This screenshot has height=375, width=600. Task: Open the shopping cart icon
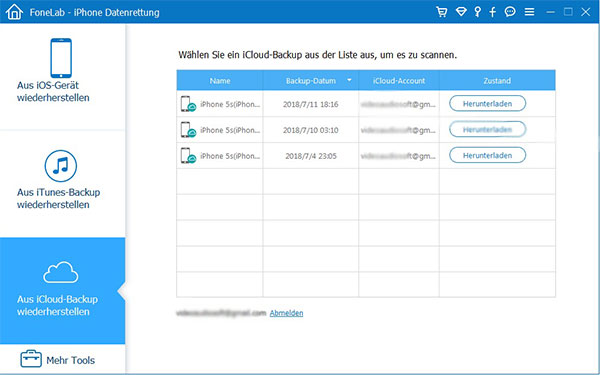[442, 12]
